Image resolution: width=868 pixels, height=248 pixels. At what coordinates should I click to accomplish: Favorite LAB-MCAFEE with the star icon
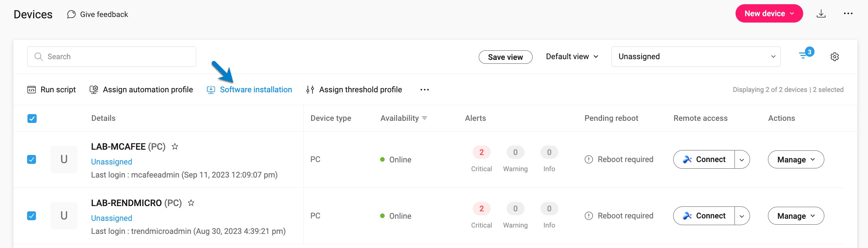coord(175,147)
